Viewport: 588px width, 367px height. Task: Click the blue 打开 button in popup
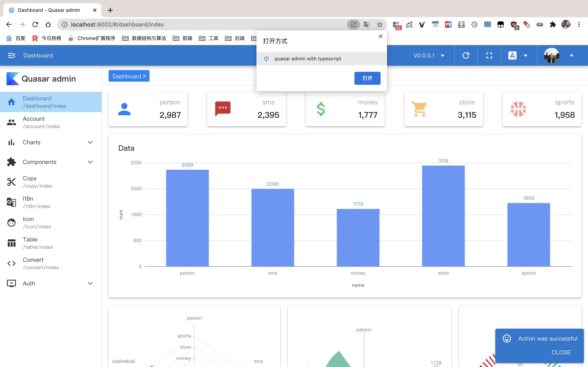(367, 78)
